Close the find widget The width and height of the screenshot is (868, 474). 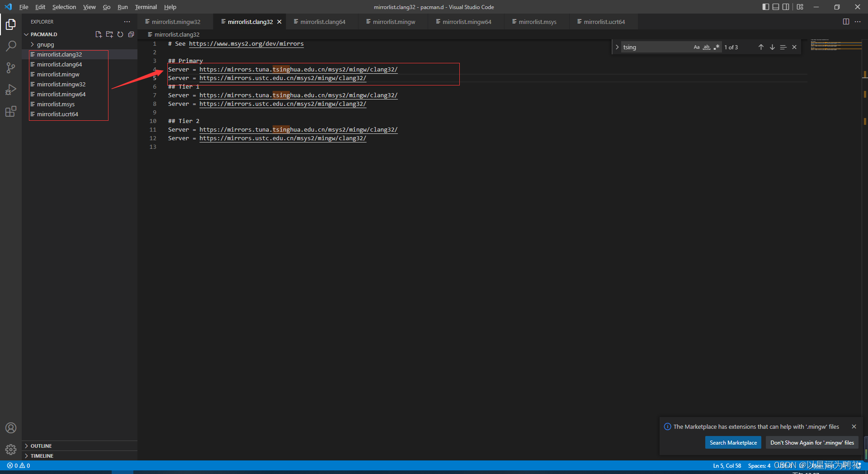(794, 47)
